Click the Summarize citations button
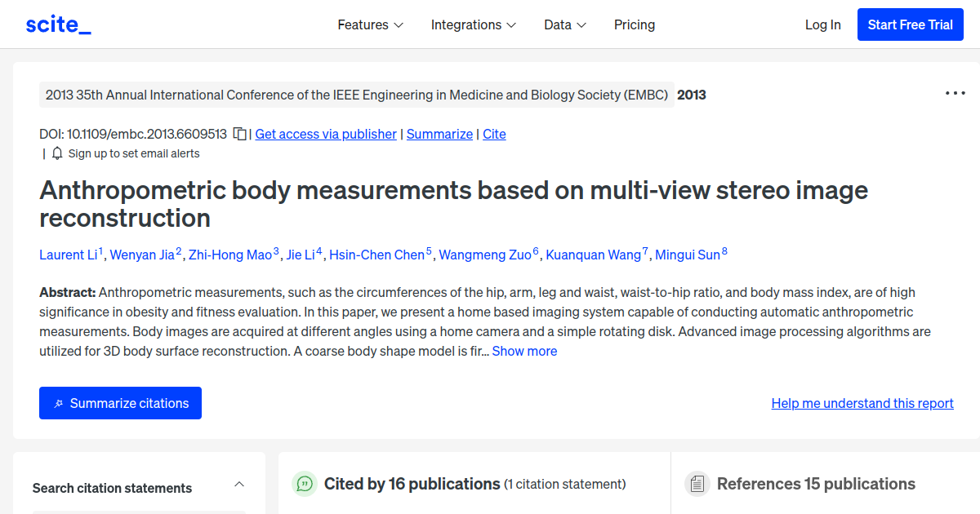Screen dimensions: 980x514 [x=120, y=402]
